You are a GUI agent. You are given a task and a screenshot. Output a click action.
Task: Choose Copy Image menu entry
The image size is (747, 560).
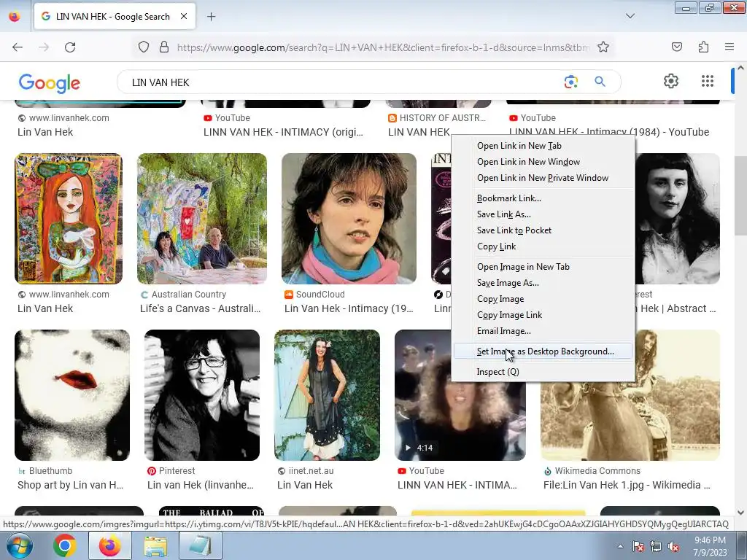pos(543,299)
